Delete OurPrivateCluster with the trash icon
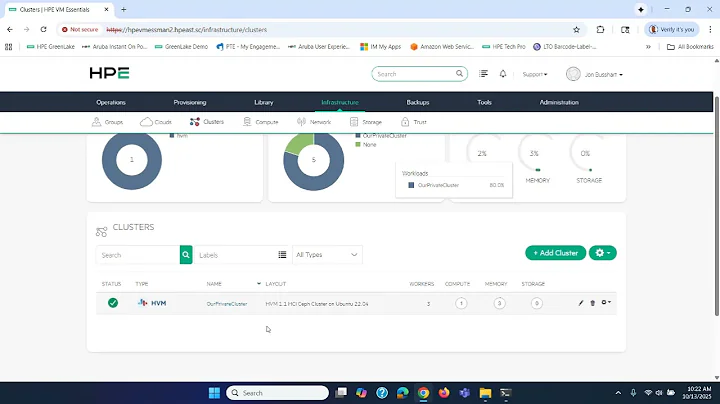Image resolution: width=720 pixels, height=404 pixels. coord(592,303)
